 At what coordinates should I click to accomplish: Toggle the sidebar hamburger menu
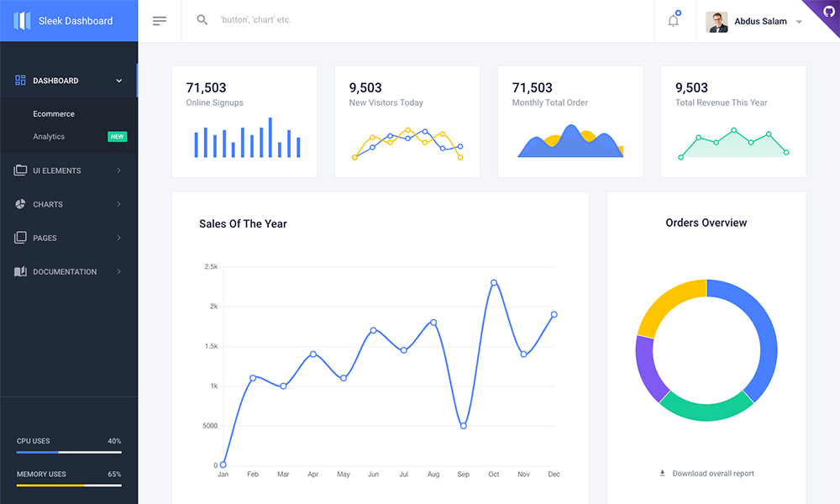(x=160, y=21)
